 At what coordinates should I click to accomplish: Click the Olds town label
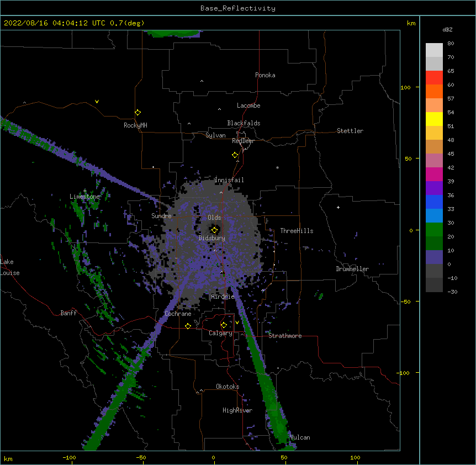(214, 218)
